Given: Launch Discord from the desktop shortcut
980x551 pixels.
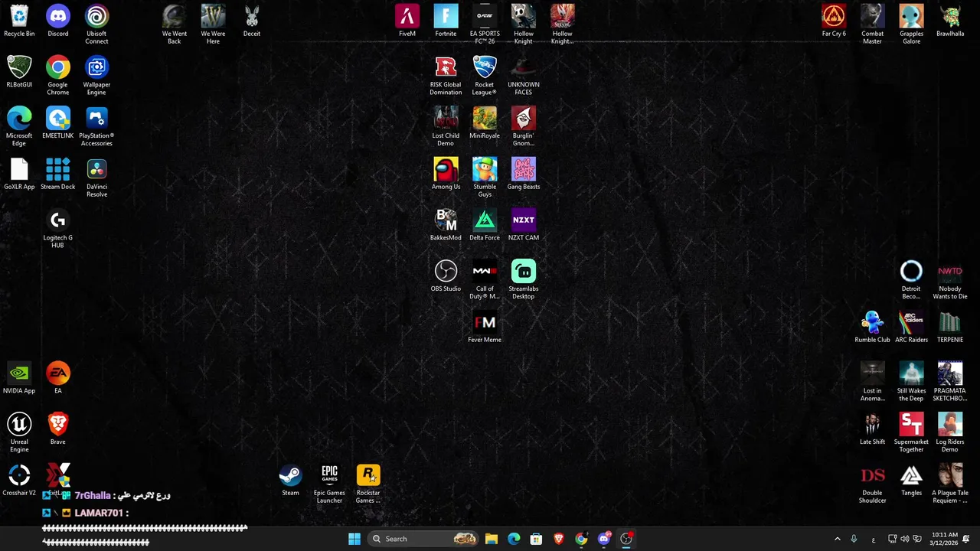Looking at the screenshot, I should click(57, 21).
